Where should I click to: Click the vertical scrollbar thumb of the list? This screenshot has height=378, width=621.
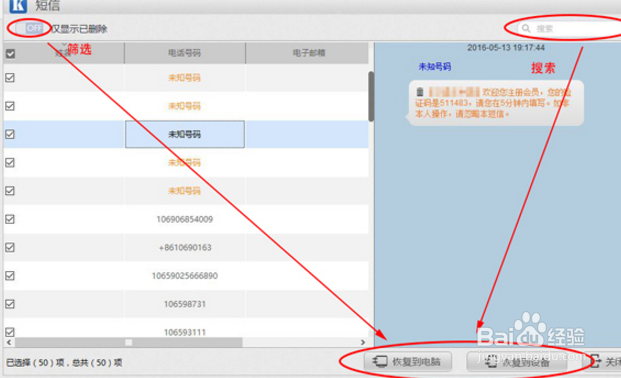(x=371, y=96)
